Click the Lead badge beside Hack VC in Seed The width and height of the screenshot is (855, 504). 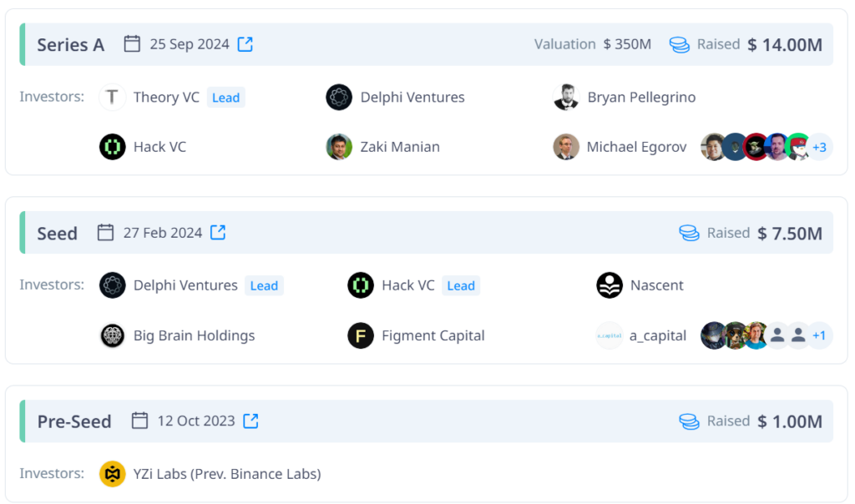pos(461,285)
